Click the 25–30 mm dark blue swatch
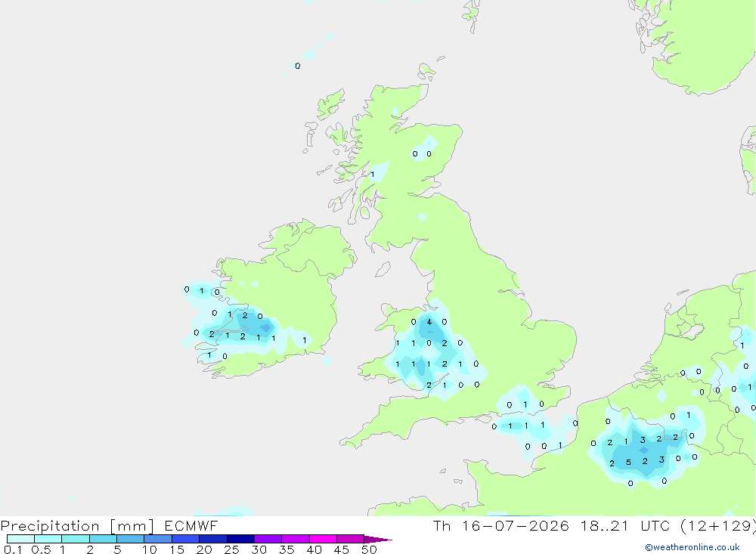Screen dimensions: 756x554 pos(240,539)
